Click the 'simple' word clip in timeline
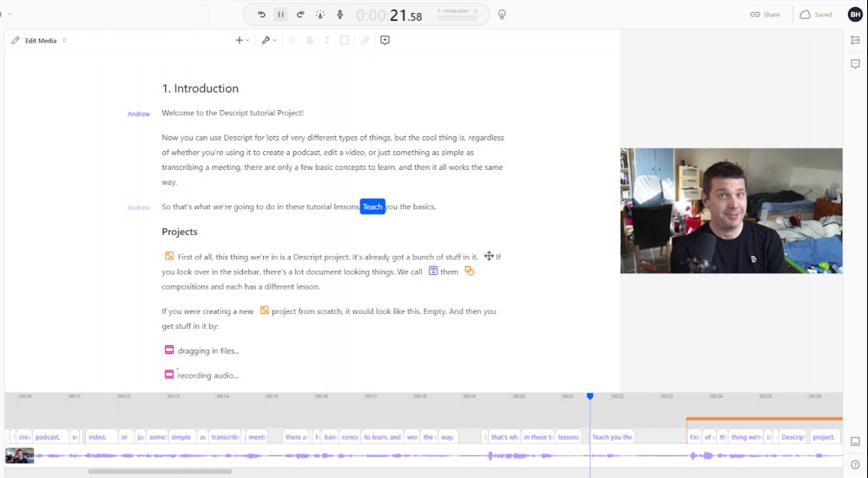Screen dimensions: 868x478 coord(182,437)
